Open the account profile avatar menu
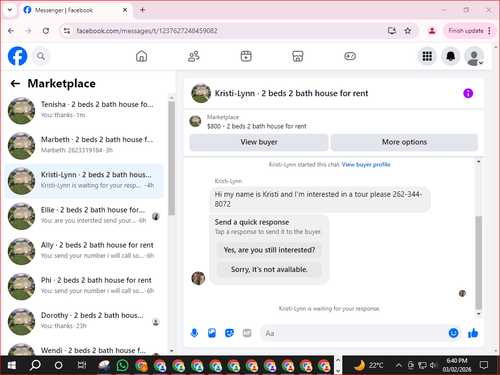This screenshot has width=500, height=375. point(474,56)
